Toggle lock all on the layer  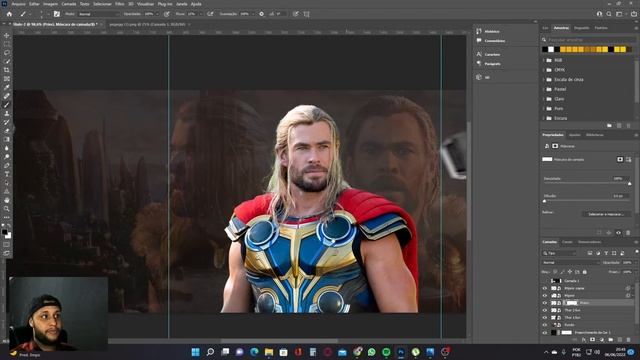584,272
